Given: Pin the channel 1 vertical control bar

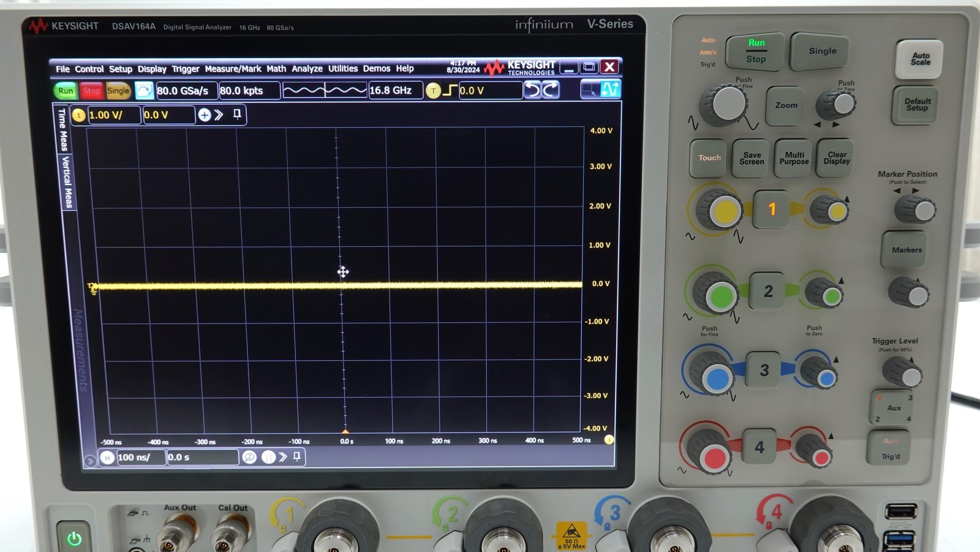Looking at the screenshot, I should tap(237, 115).
